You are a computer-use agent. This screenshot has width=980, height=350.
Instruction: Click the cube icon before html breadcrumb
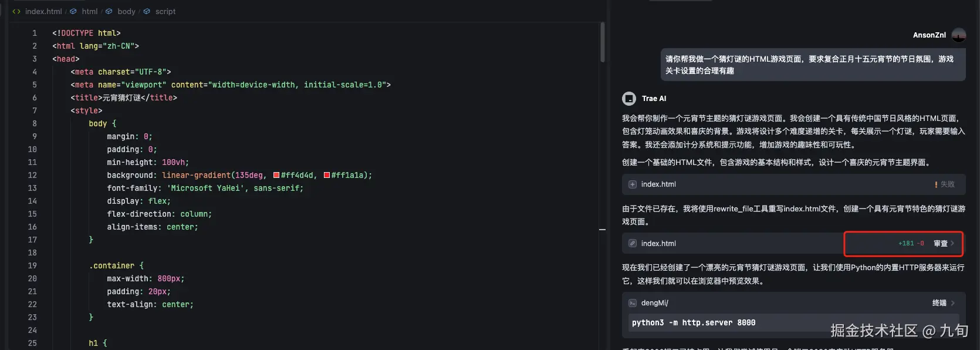click(73, 11)
